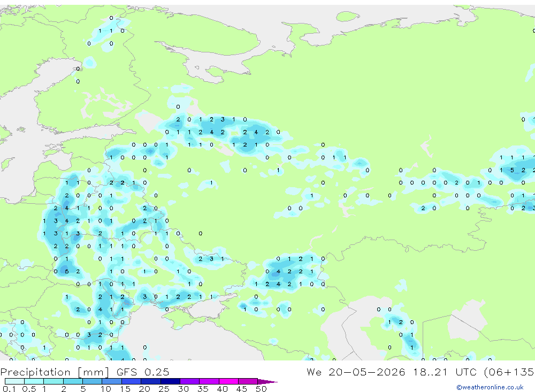Click the legend label '45'

point(242,389)
